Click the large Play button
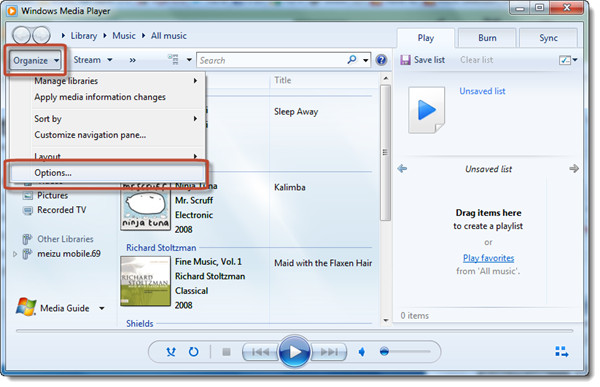Image resolution: width=600 pixels, height=387 pixels. [x=294, y=351]
